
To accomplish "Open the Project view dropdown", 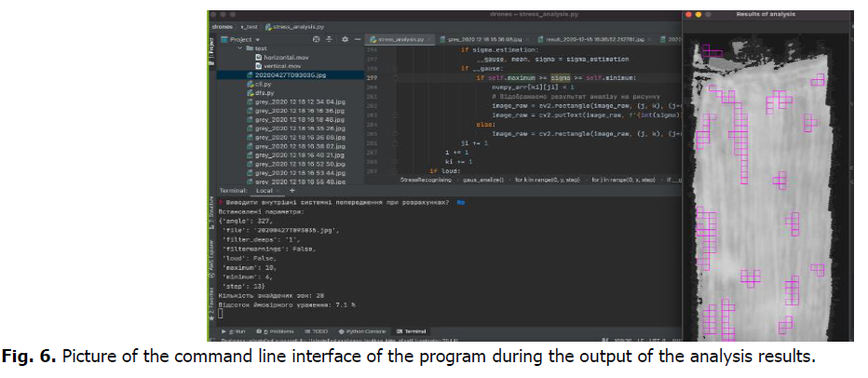I will [244, 40].
